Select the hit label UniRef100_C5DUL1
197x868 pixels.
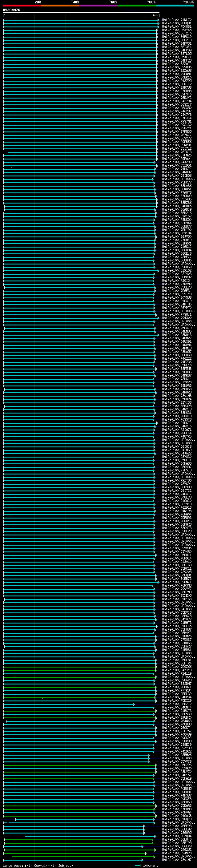point(177,555)
